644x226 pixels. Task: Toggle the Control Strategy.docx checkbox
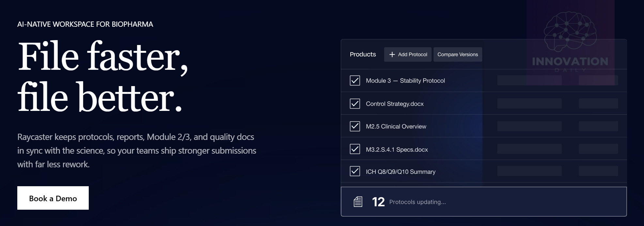pyautogui.click(x=355, y=104)
